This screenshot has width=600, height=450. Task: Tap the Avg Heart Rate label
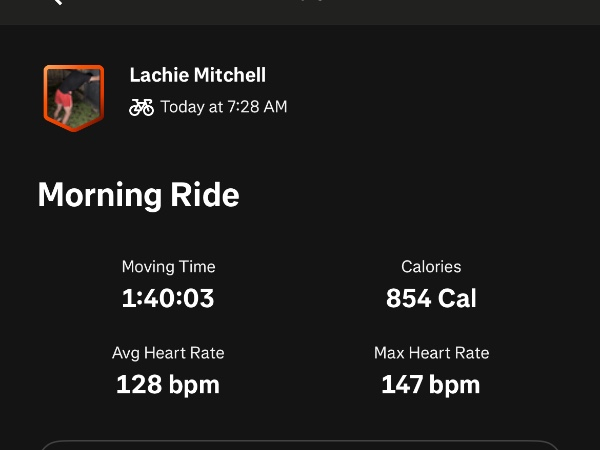[x=168, y=353]
